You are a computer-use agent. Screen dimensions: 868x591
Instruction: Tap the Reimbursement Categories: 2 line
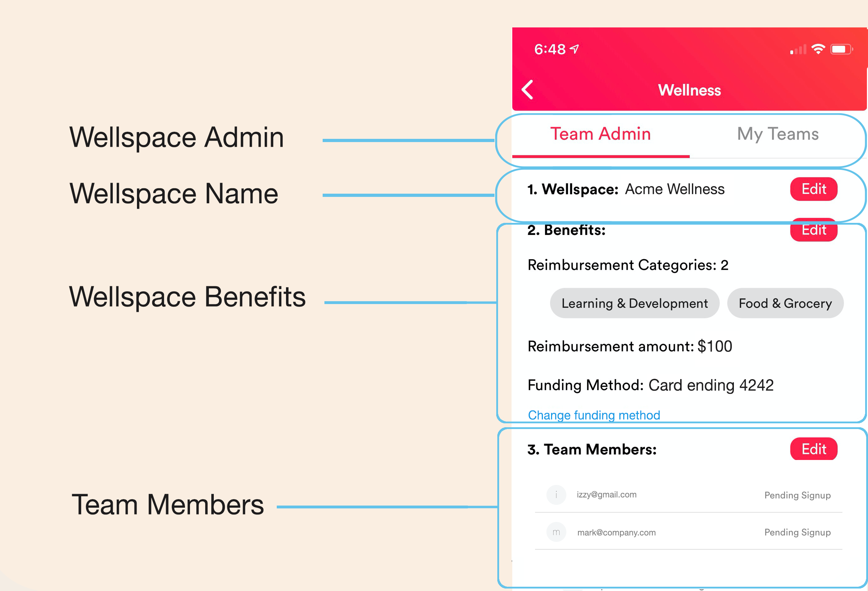pyautogui.click(x=628, y=265)
